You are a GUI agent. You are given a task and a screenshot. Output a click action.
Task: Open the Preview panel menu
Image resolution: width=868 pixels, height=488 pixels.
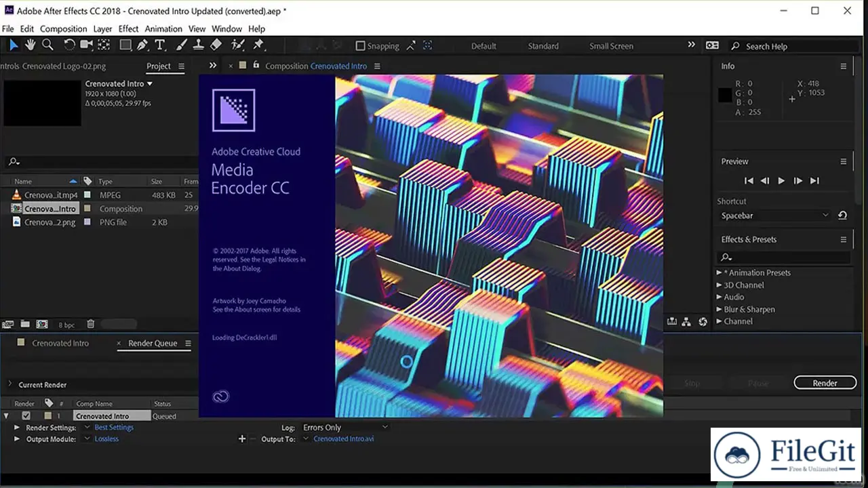click(844, 162)
